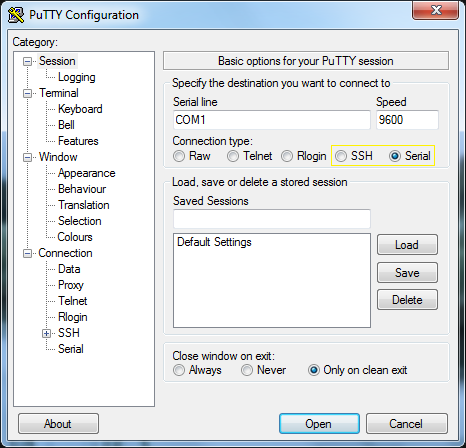466x448 pixels.
Task: Expand the SSH subtree
Action: [x=47, y=333]
